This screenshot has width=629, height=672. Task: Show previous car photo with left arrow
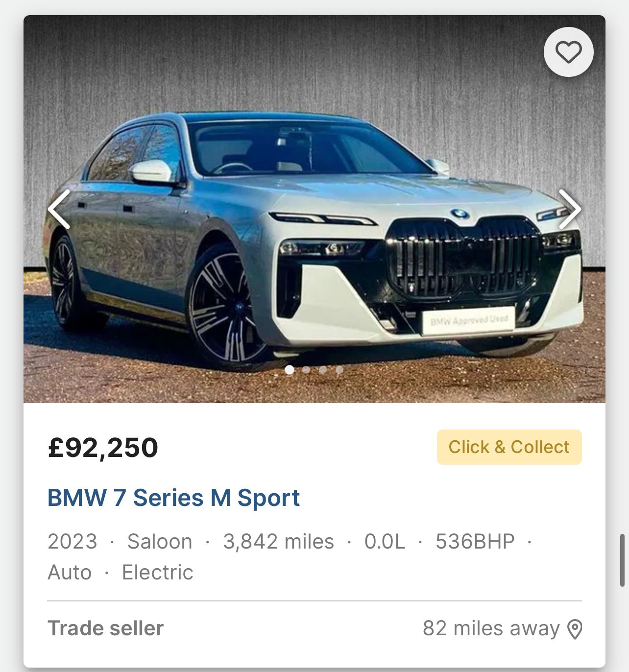point(59,209)
